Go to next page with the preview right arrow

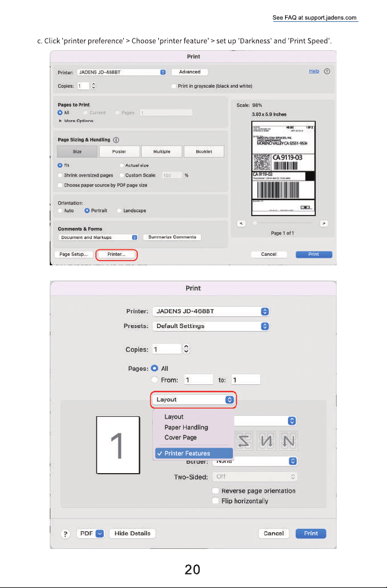324,223
